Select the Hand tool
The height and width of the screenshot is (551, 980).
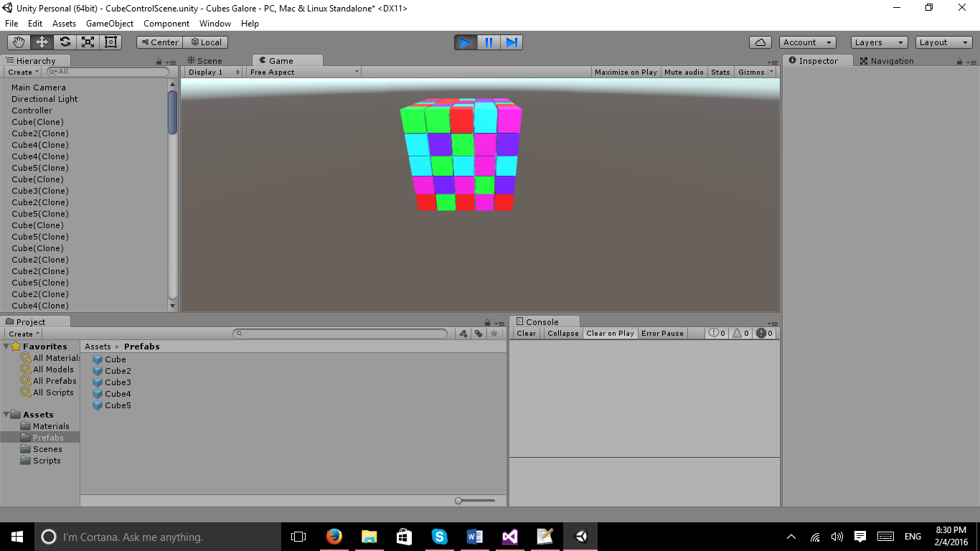19,42
